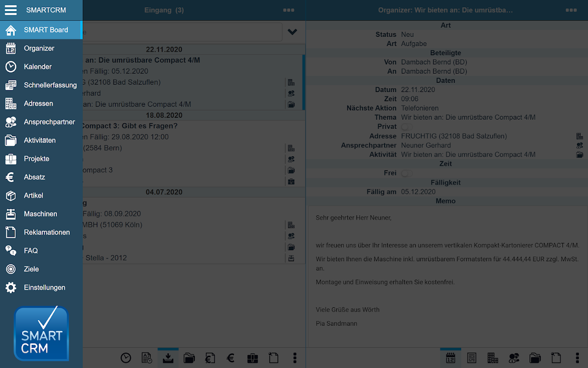Click the SMART CRM logo
This screenshot has width=588, height=368.
coord(41,333)
